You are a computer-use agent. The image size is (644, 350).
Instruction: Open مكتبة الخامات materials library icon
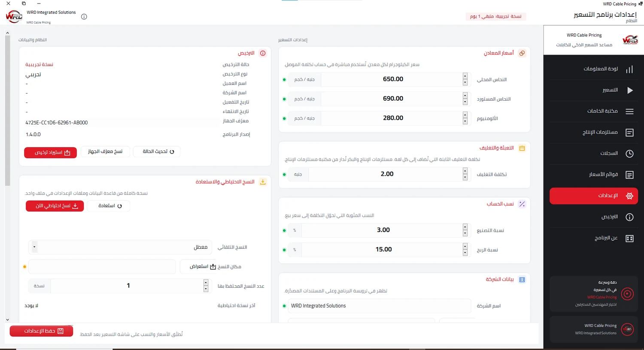[629, 112]
